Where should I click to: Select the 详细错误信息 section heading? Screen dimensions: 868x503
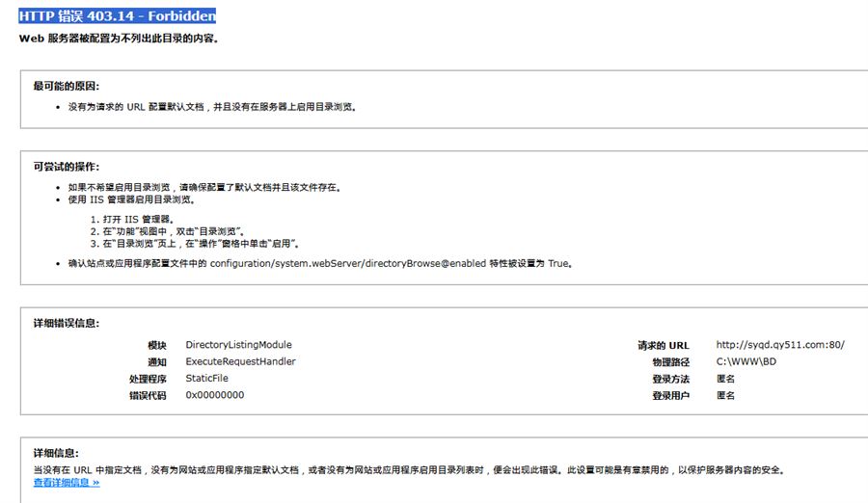(x=66, y=324)
